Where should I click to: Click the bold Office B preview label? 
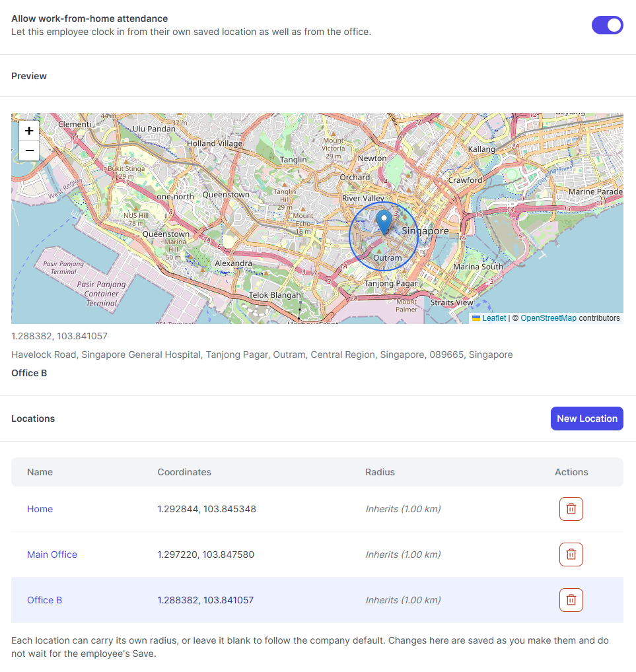(x=29, y=373)
